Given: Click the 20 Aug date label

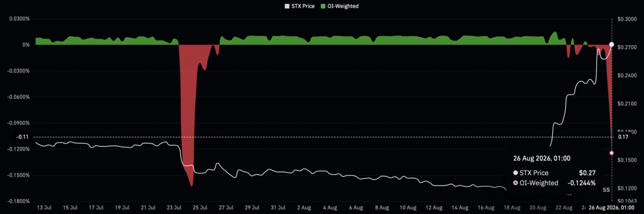Looking at the screenshot, I should [538, 207].
